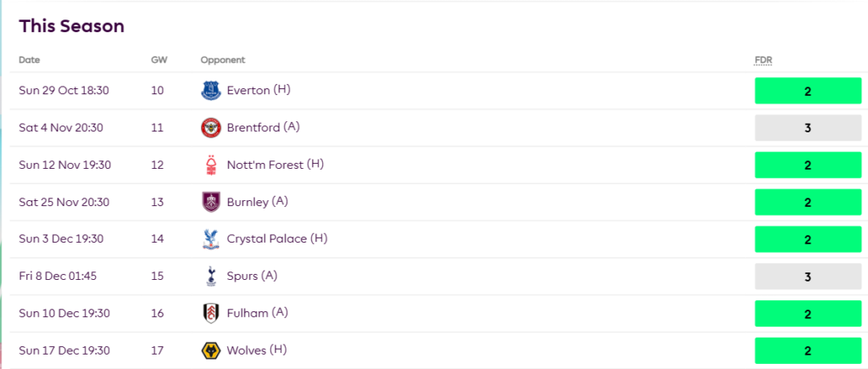Click the Everton club crest
Viewport: 868px width, 369px height.
tap(211, 91)
